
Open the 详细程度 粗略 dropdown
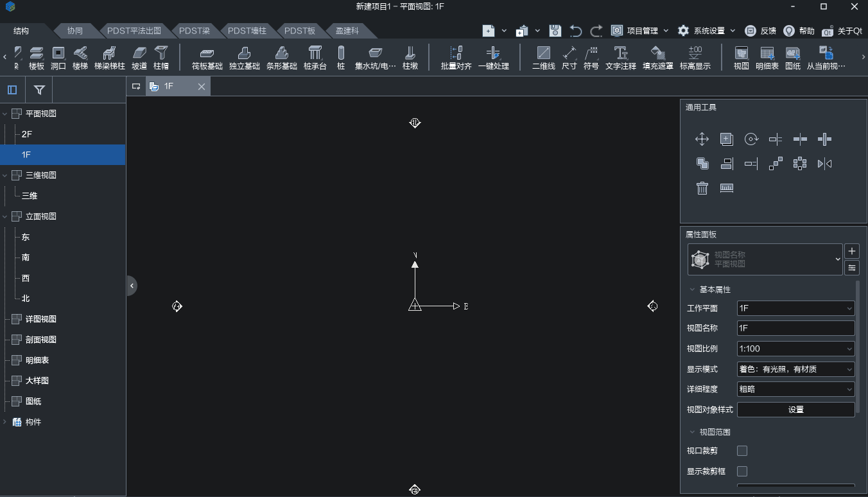(x=796, y=389)
